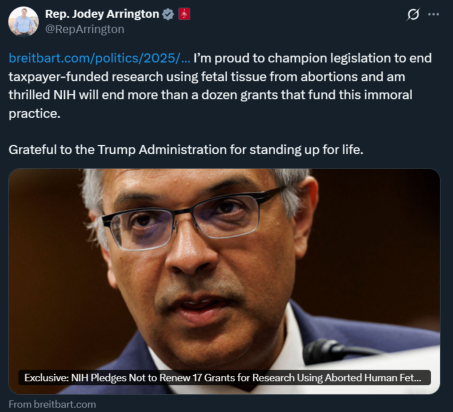The width and height of the screenshot is (453, 412).
Task: Click the Grateful to the Trump Administration sentence
Action: [186, 150]
